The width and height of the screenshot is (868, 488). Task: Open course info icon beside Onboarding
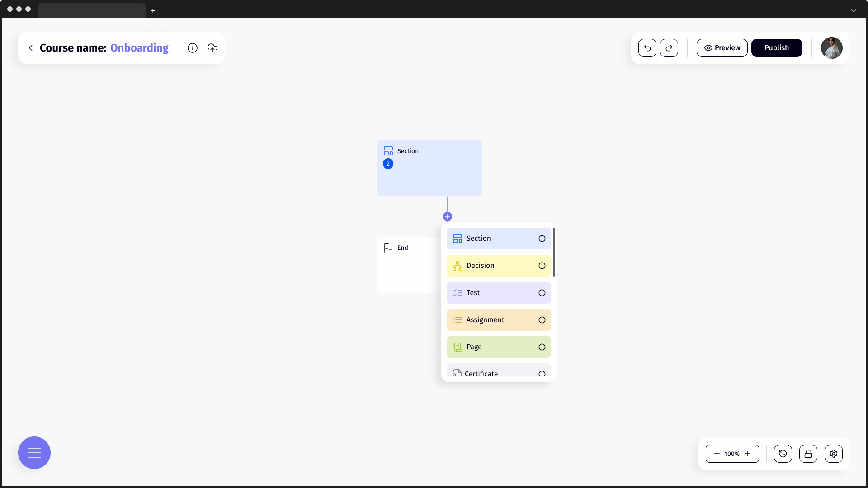[x=192, y=48]
